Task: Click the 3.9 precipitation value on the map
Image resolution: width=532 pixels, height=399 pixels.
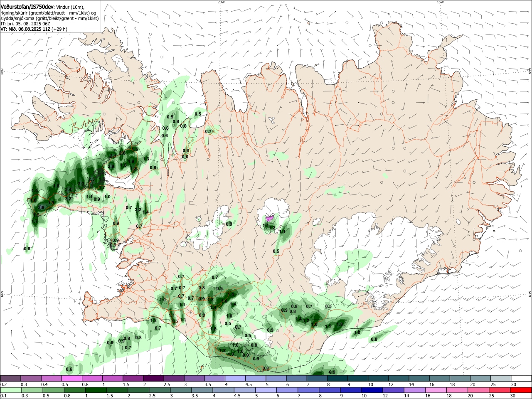Action: (x=41, y=207)
